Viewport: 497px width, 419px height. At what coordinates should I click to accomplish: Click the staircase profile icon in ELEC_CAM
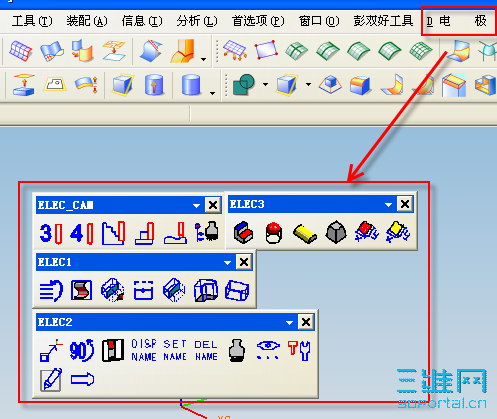point(113,233)
